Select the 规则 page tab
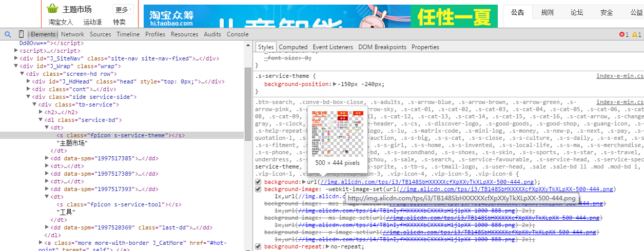 pos(547,12)
